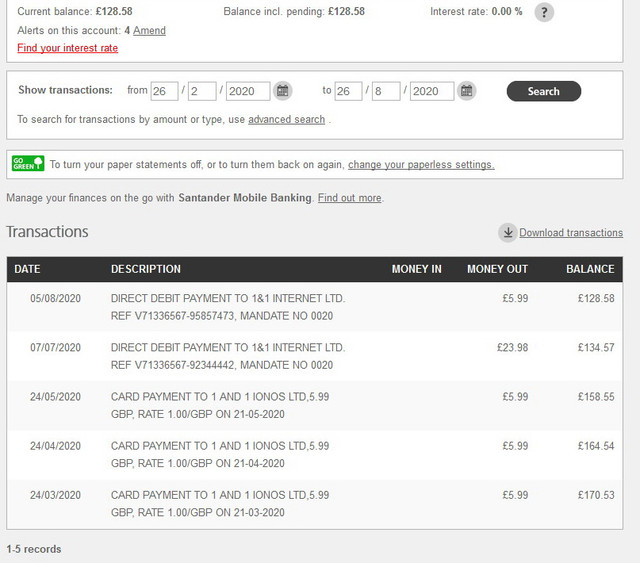Focus the from-year field
Image resolution: width=640 pixels, height=563 pixels.
pos(248,91)
